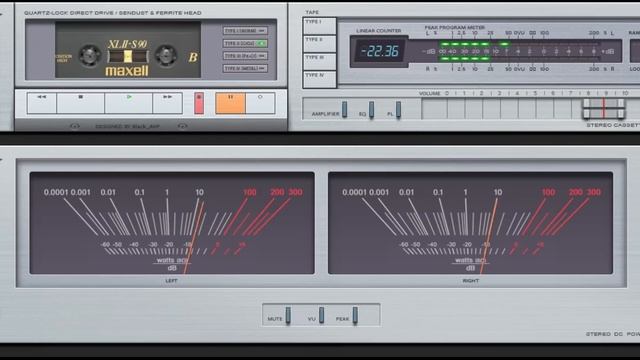Click the lit TYPE II CrO2 indicator
The height and width of the screenshot is (360, 640).
click(245, 43)
